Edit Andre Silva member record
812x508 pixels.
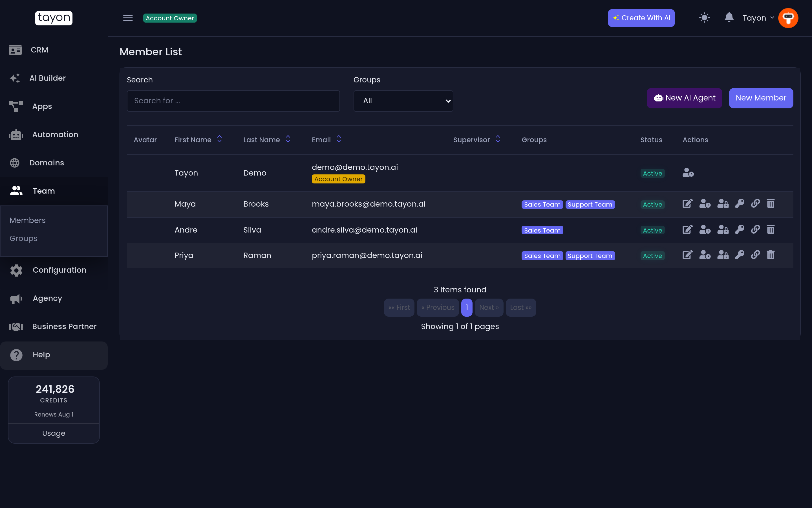pos(687,229)
